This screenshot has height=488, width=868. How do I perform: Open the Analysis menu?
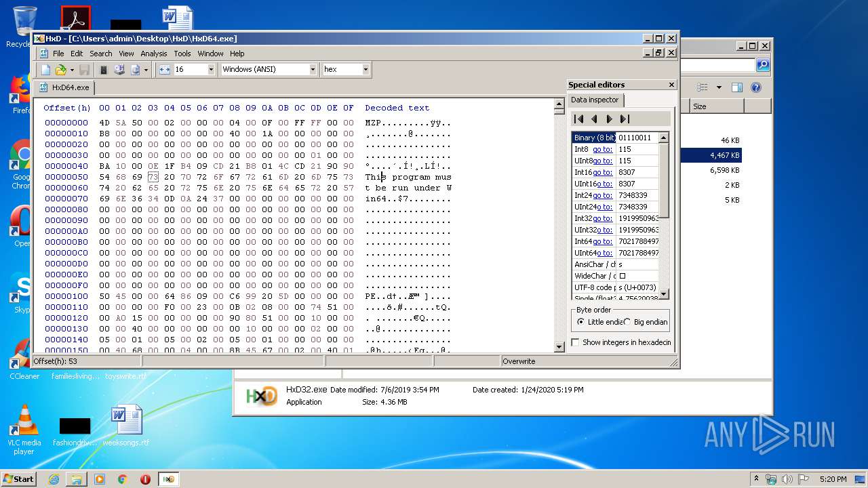click(154, 54)
